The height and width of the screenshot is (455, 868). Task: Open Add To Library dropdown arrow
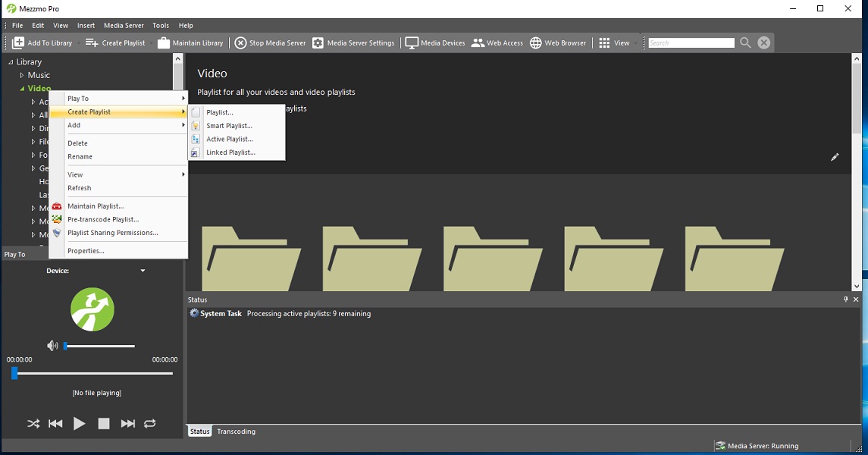(78, 42)
